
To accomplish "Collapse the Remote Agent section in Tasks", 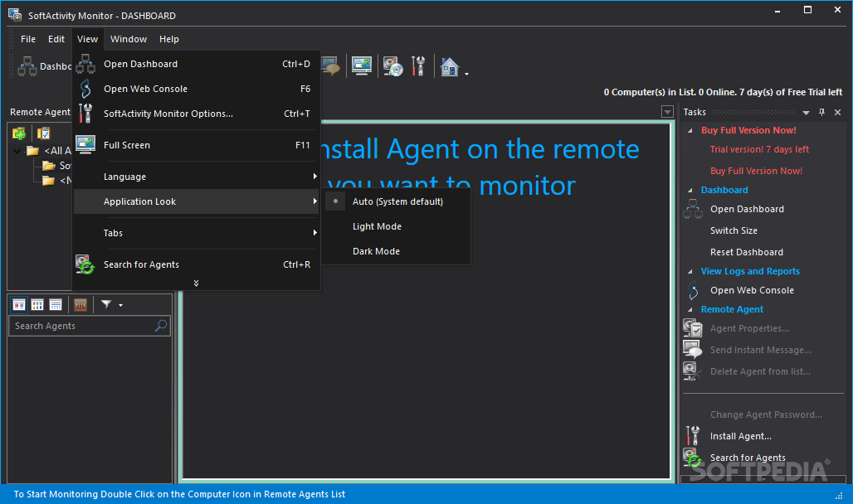I will 690,309.
